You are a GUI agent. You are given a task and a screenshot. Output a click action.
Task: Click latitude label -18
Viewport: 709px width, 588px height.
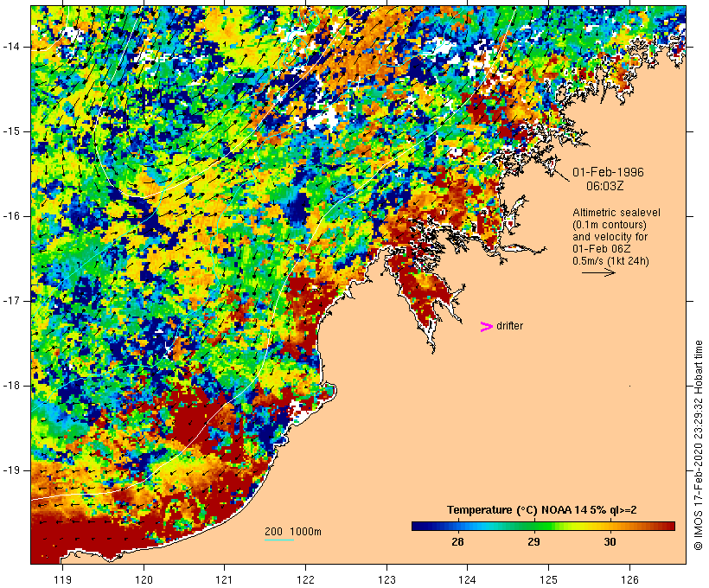pos(11,386)
